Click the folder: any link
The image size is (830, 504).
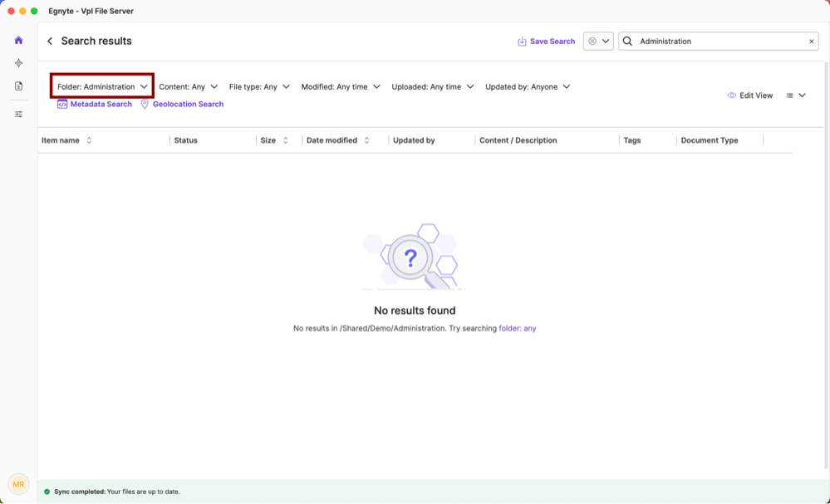point(517,329)
